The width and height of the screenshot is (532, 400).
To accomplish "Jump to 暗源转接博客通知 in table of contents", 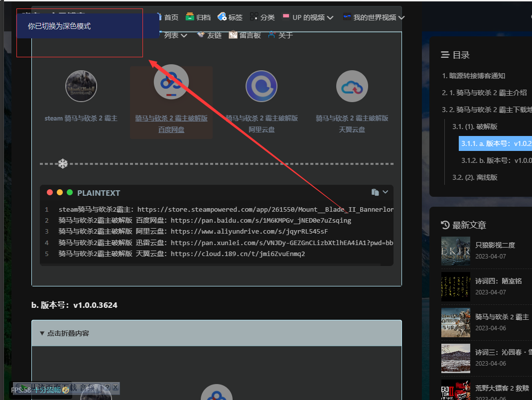I will 474,76.
